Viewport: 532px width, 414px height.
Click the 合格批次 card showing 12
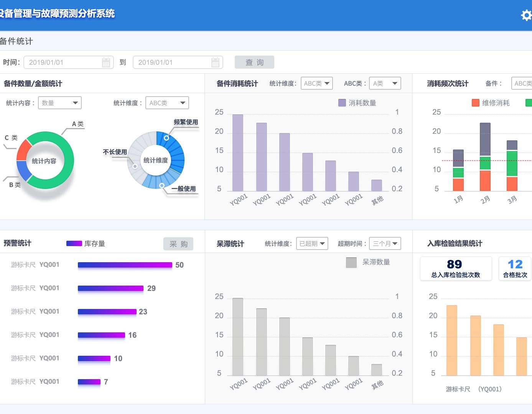pos(515,268)
